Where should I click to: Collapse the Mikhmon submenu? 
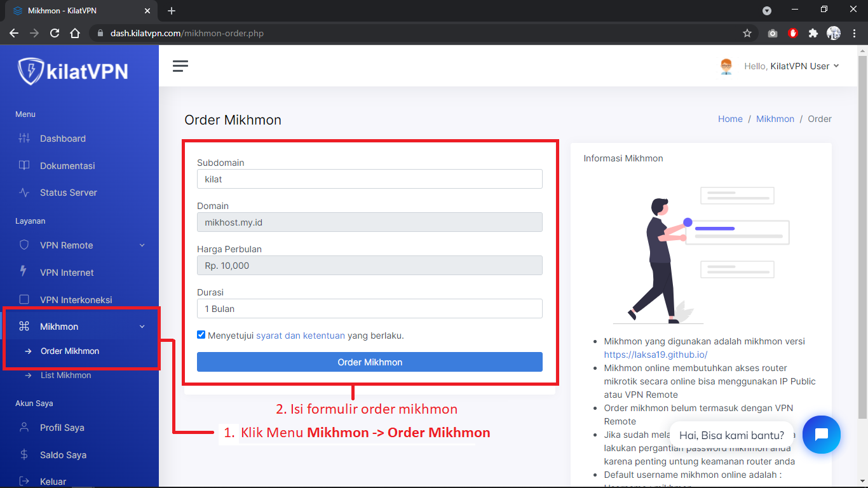coord(141,326)
